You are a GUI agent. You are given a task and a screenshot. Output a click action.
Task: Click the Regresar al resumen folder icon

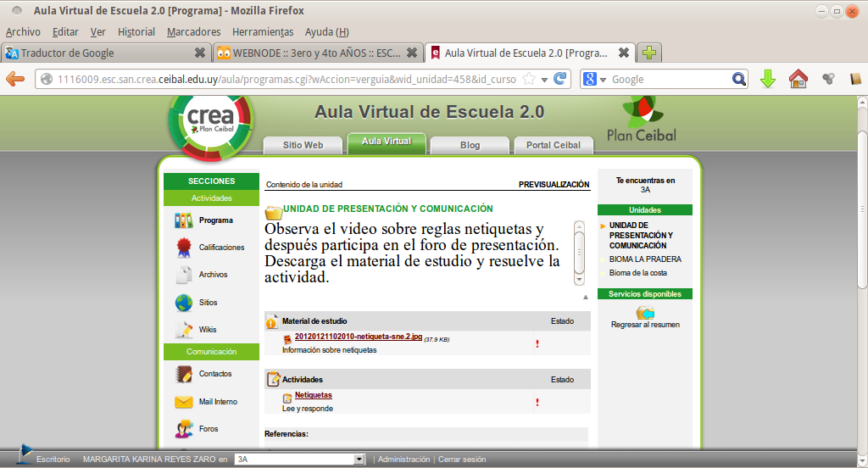click(x=645, y=312)
